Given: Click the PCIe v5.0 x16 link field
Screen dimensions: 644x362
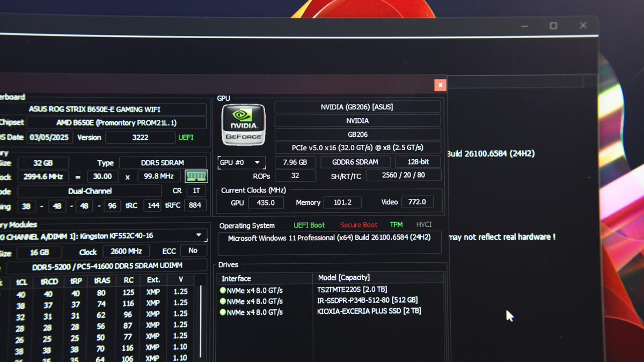Looking at the screenshot, I should [x=357, y=147].
